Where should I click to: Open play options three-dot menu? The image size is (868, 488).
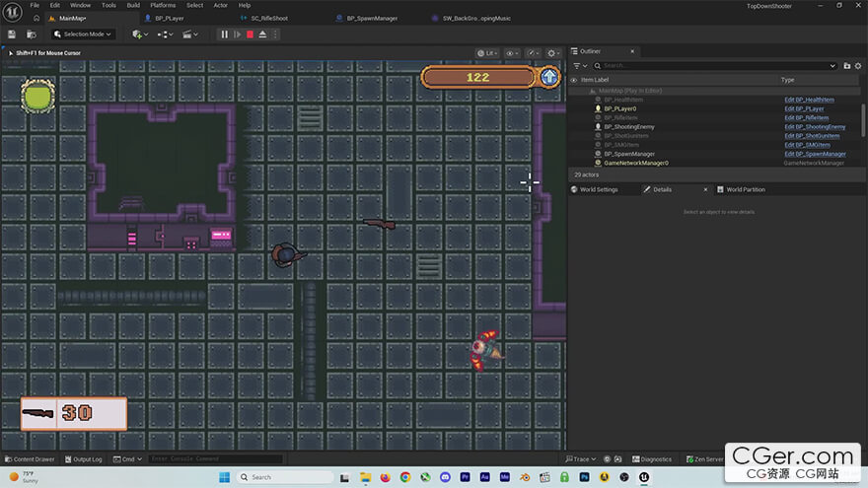(x=275, y=35)
